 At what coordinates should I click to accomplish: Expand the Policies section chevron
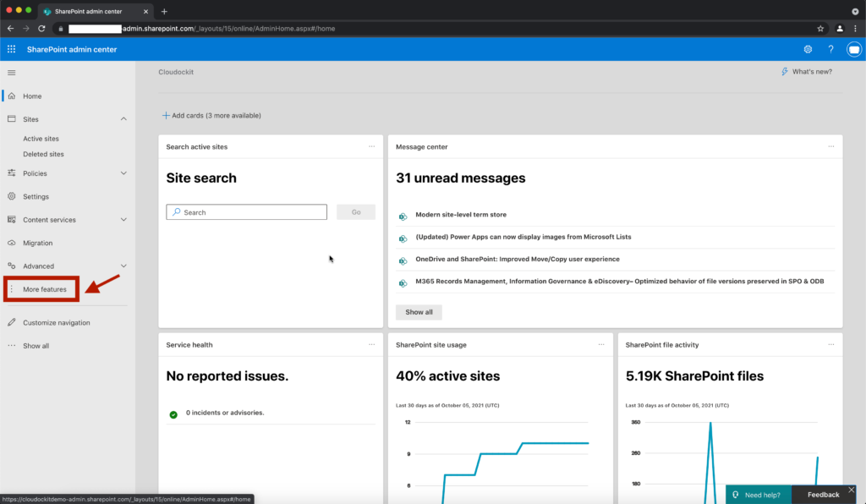point(123,173)
